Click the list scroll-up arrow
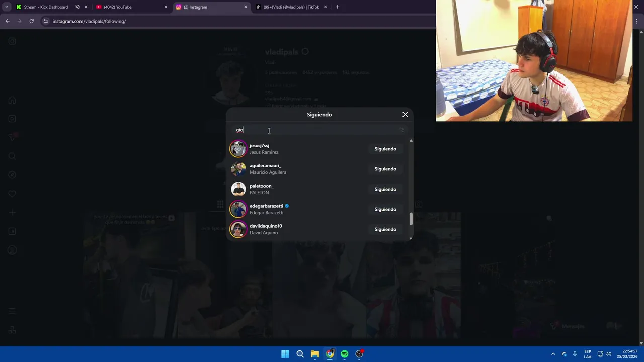Screen dimensions: 644x362 click(411, 141)
